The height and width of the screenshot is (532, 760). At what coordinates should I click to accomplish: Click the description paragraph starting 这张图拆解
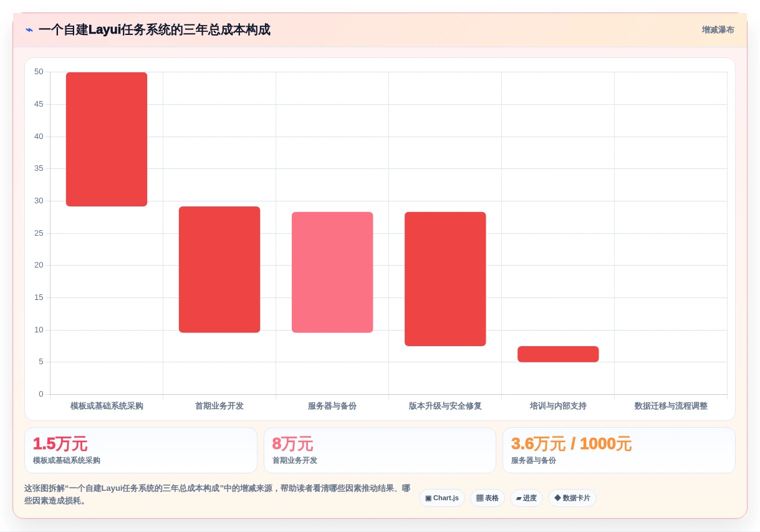217,495
